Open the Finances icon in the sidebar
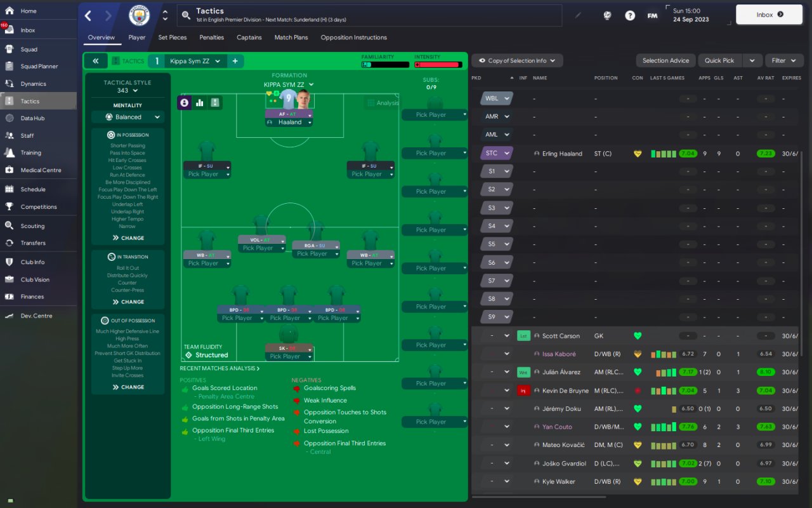 (x=9, y=297)
